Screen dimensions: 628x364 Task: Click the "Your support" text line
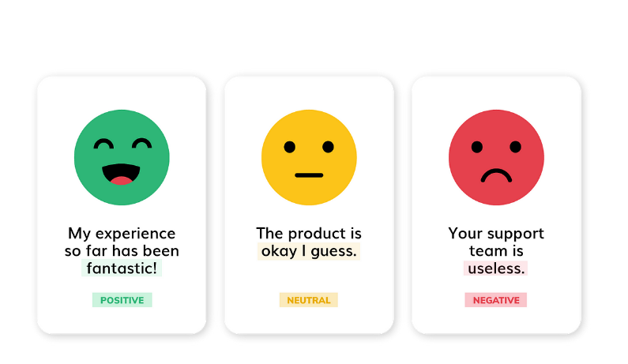point(496,234)
